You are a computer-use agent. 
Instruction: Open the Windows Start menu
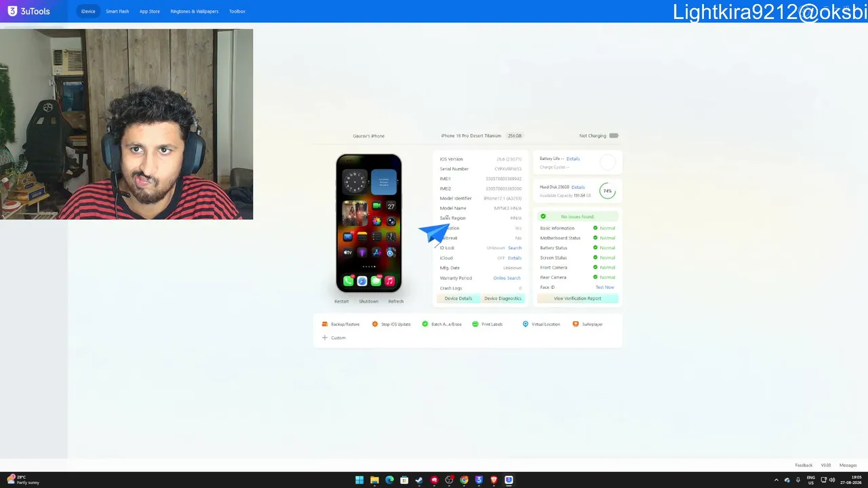[359, 480]
